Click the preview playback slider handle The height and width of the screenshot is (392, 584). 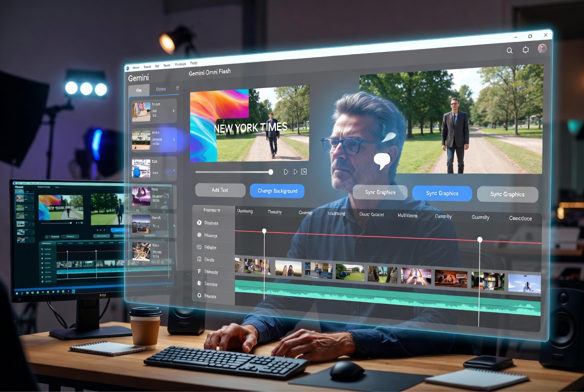click(271, 172)
